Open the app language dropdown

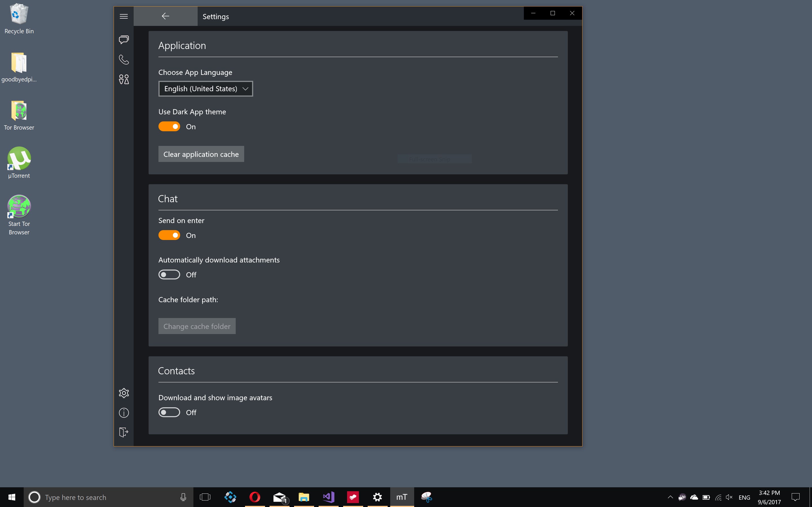[x=205, y=88]
